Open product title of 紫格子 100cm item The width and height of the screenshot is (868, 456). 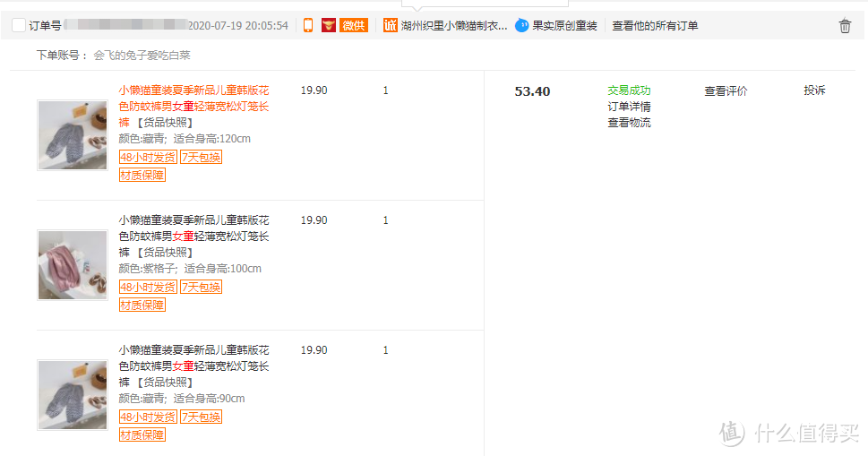(x=193, y=237)
